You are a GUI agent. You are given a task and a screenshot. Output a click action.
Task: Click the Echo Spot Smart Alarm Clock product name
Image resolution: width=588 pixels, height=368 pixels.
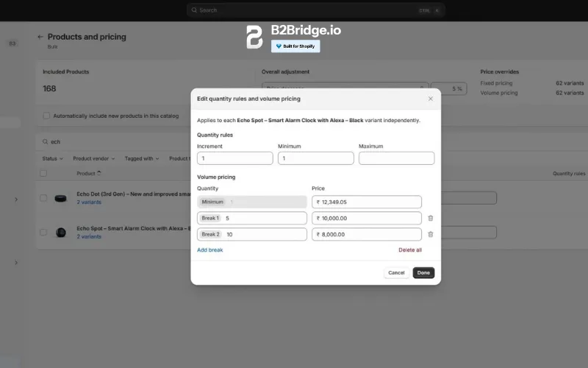(134, 228)
